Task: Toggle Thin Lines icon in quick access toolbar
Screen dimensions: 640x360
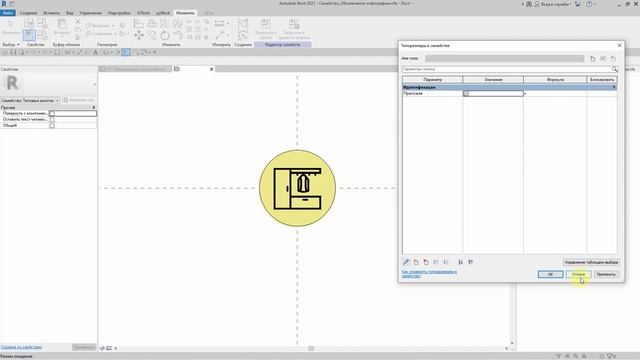Action: click(126, 52)
